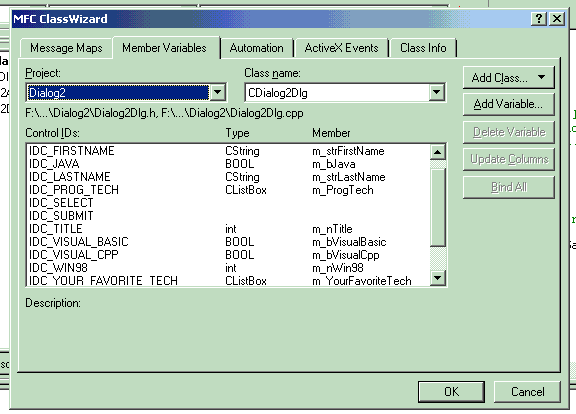Click the Bind All button
Image resolution: width=576 pixels, height=414 pixels.
(x=508, y=187)
